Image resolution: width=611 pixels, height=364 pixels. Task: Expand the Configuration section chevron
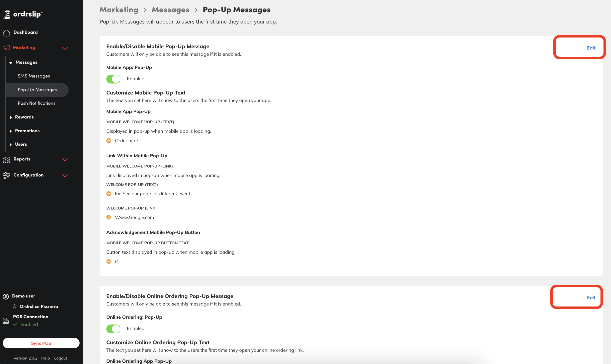(x=65, y=176)
